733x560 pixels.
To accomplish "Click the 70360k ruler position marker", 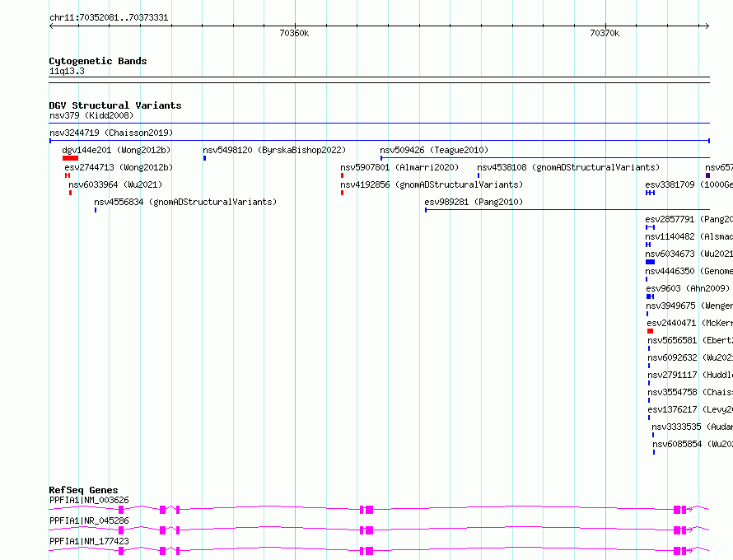I will click(x=294, y=33).
